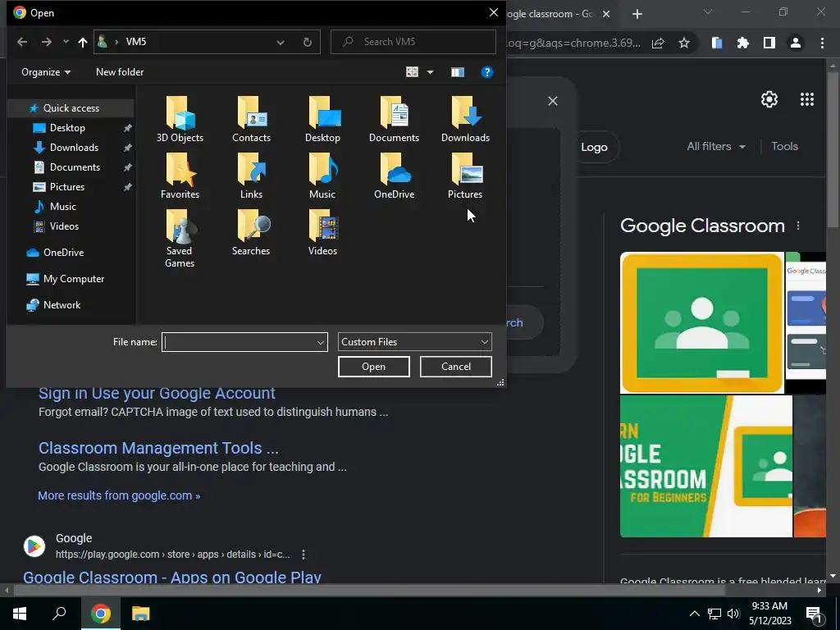Open the 3D Objects folder
Screen dimensions: 840x630
(x=180, y=119)
